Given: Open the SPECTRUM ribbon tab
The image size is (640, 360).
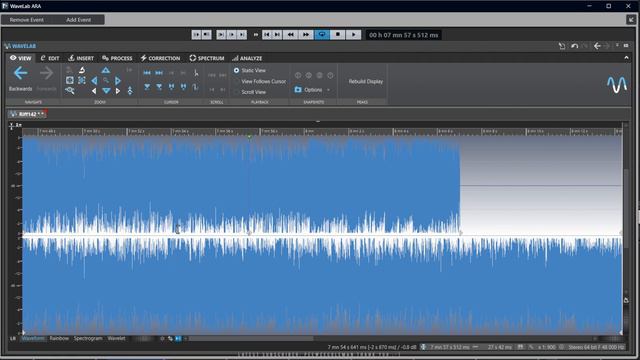Looking at the screenshot, I should coord(207,58).
